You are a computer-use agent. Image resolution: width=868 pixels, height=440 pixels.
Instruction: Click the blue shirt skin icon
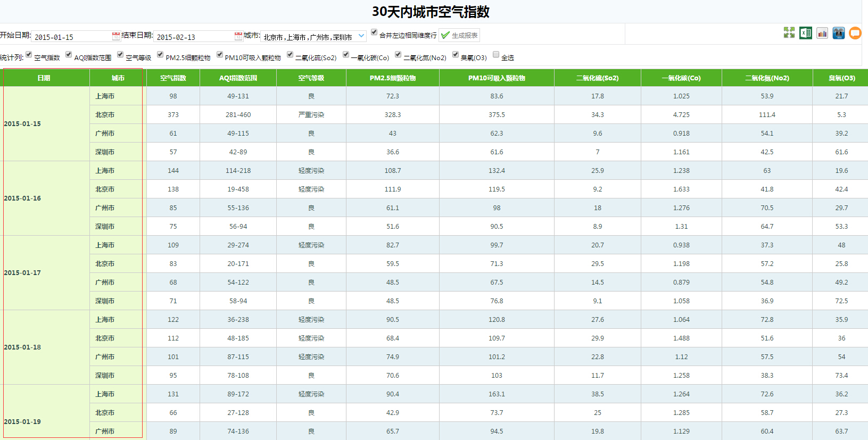(839, 33)
